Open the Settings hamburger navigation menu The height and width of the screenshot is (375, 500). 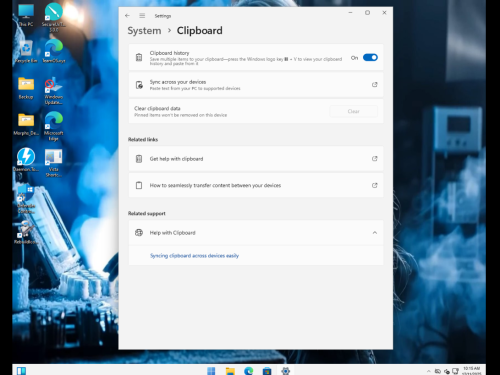[142, 16]
